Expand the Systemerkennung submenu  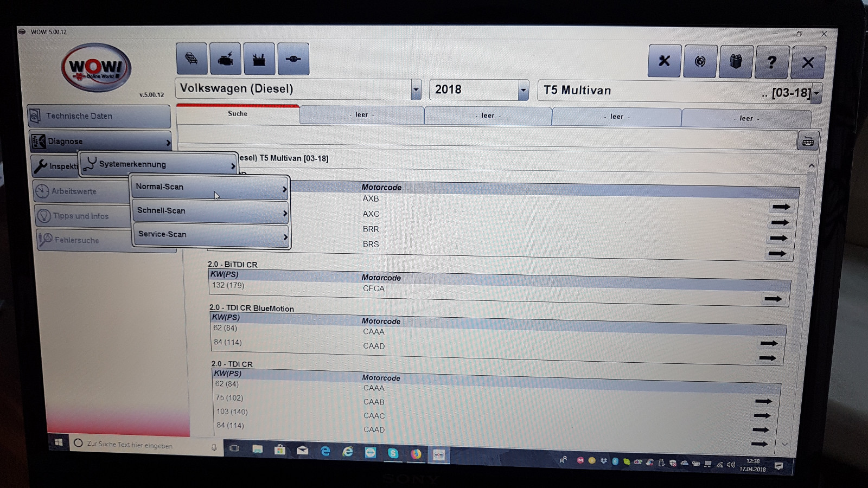158,164
